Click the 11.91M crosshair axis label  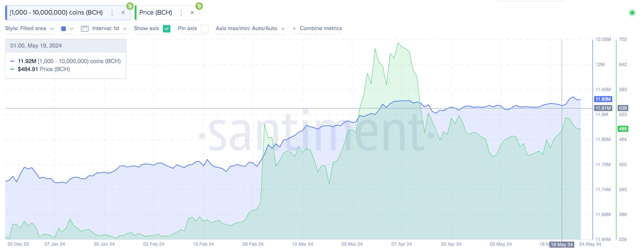coord(603,108)
